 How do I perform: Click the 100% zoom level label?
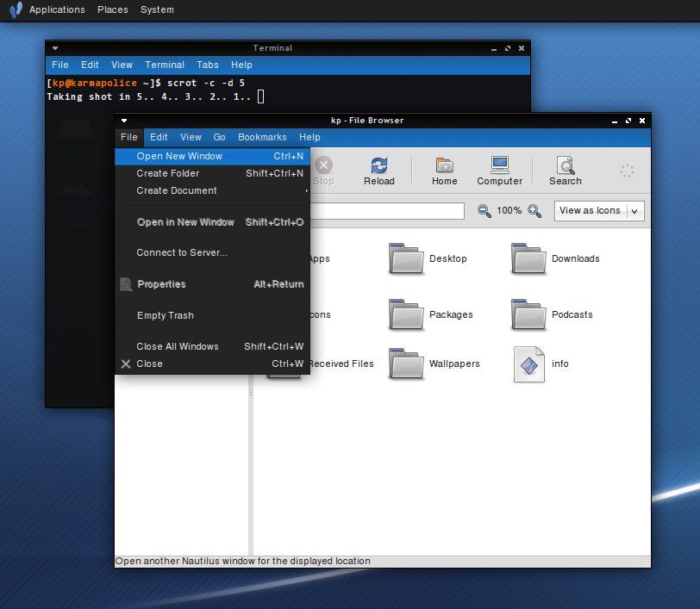(509, 210)
